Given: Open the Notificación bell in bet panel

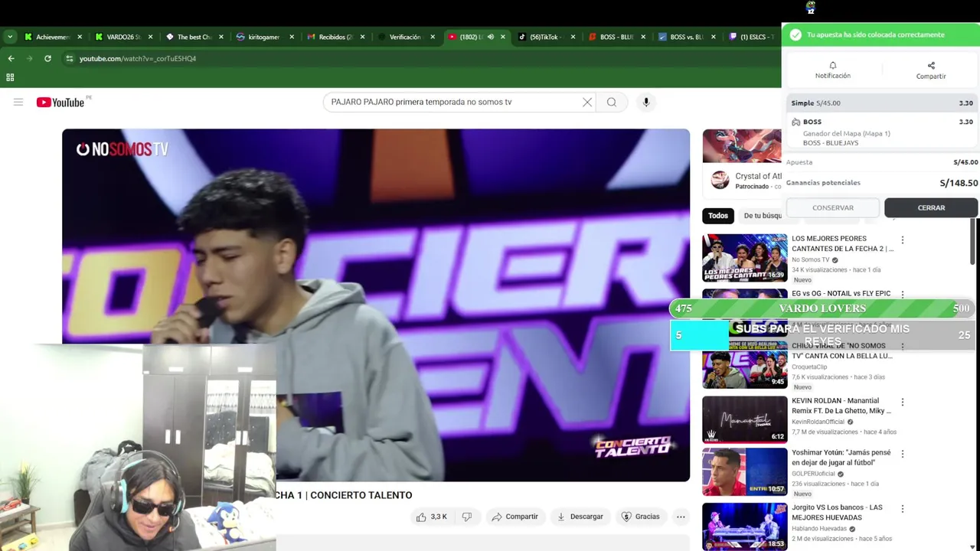Looking at the screenshot, I should point(832,70).
